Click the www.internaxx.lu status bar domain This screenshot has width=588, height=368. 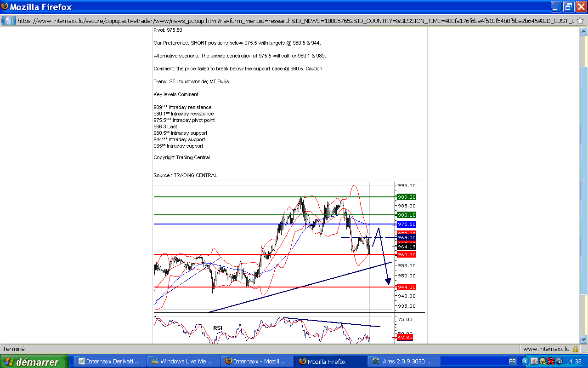click(546, 349)
